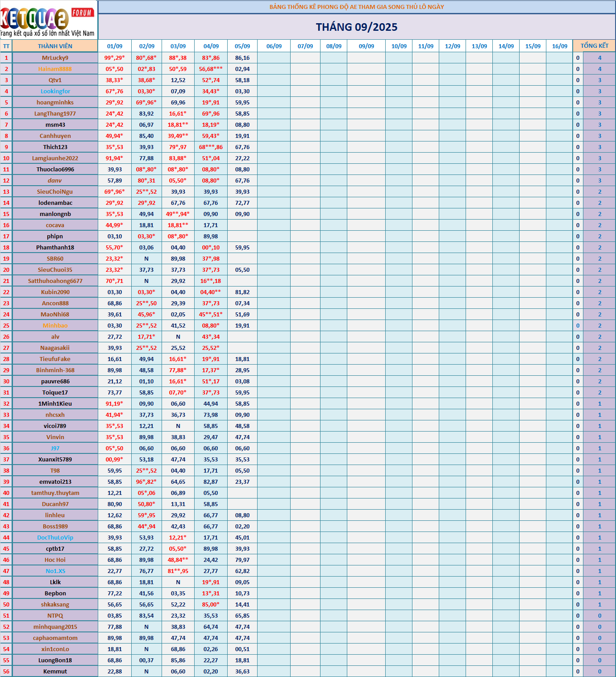The image size is (616, 677).
Task: Select cell 85,00* in shkaksang row
Action: tap(211, 604)
